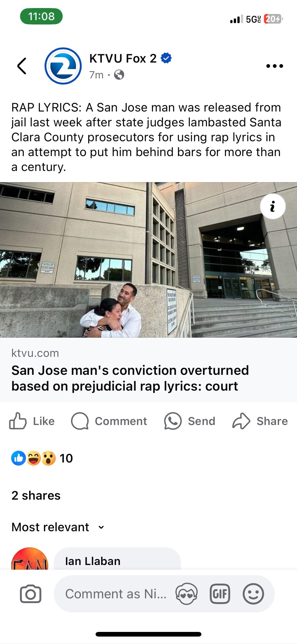Open the three-dot post options menu

(x=274, y=66)
